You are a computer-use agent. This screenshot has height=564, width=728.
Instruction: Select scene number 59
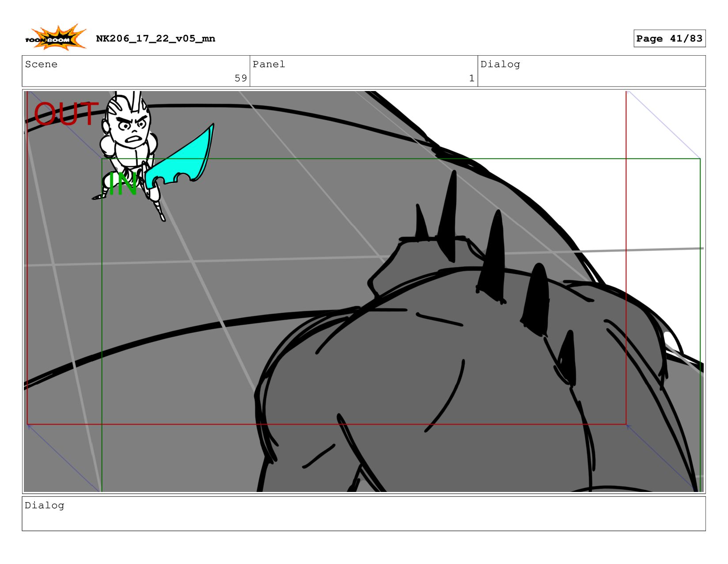(241, 78)
